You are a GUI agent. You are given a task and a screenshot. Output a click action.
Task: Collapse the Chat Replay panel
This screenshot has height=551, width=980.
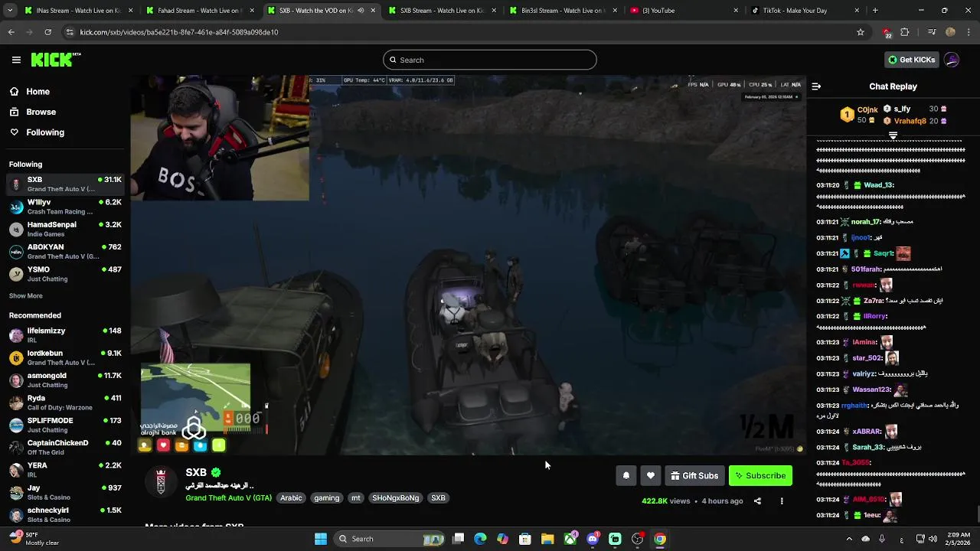pos(816,86)
